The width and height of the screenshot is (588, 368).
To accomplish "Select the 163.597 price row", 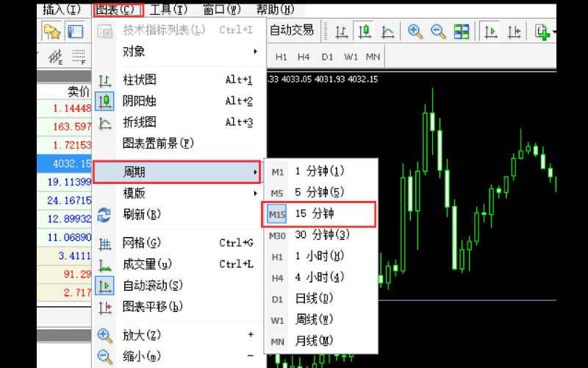I will click(65, 127).
